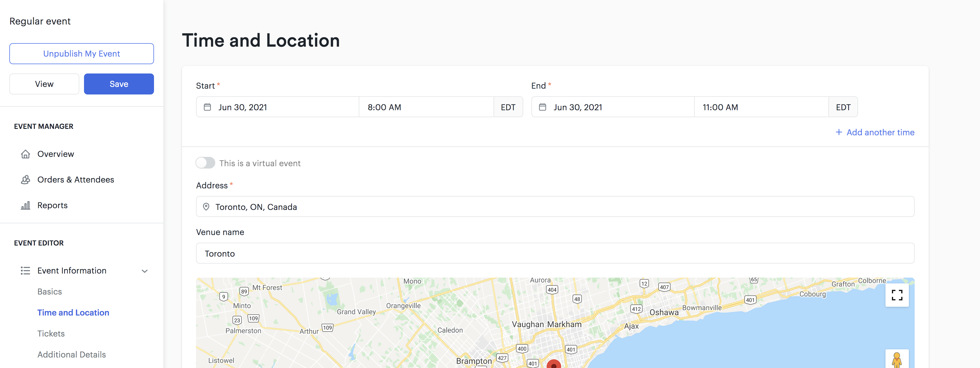Click the Orders & Attendees people icon
The image size is (980, 368).
click(x=25, y=179)
